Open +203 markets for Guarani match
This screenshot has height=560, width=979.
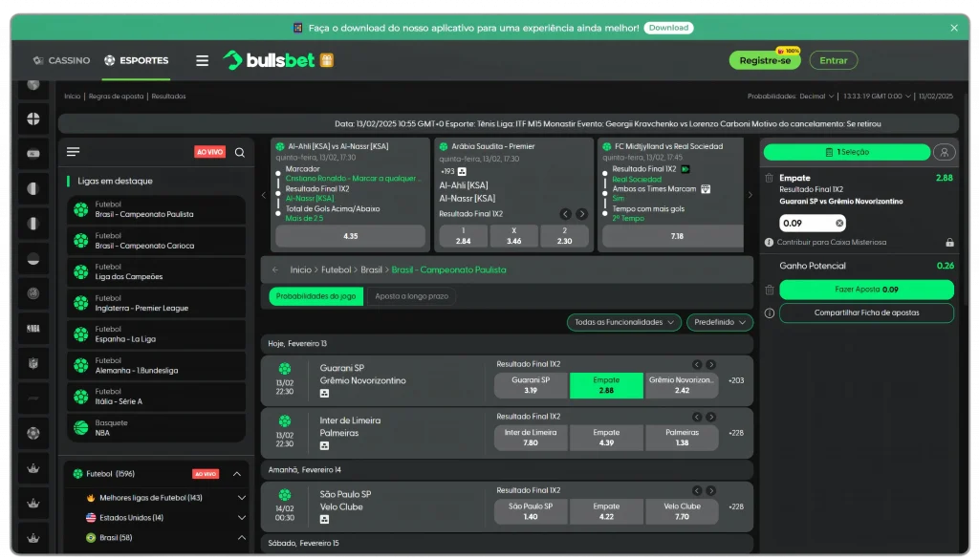click(x=736, y=380)
